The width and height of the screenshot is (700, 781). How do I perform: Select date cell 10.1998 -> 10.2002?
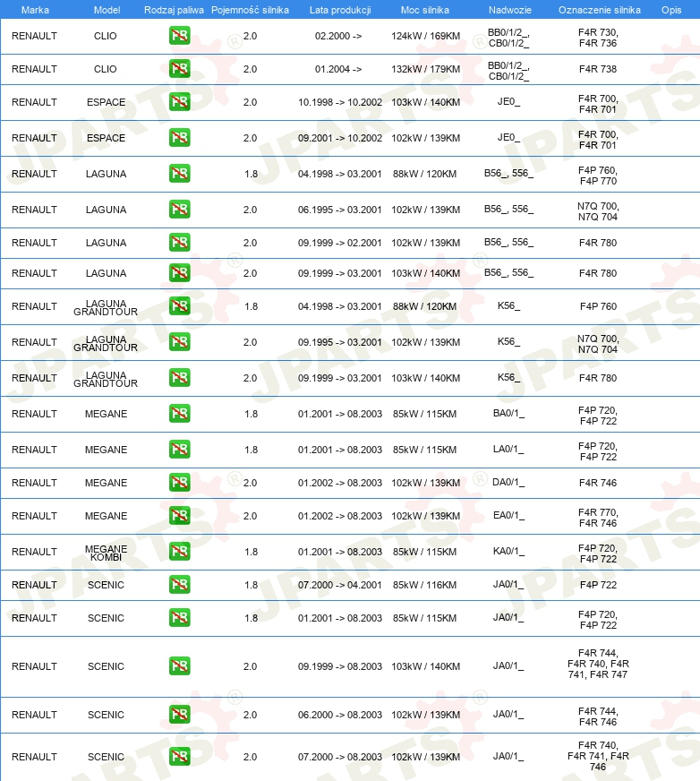click(340, 103)
